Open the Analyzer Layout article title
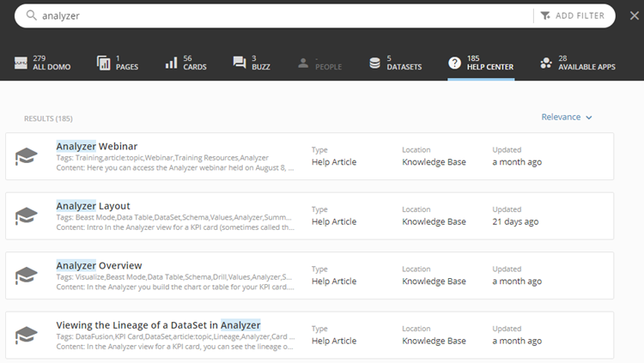644x363 pixels. [93, 206]
